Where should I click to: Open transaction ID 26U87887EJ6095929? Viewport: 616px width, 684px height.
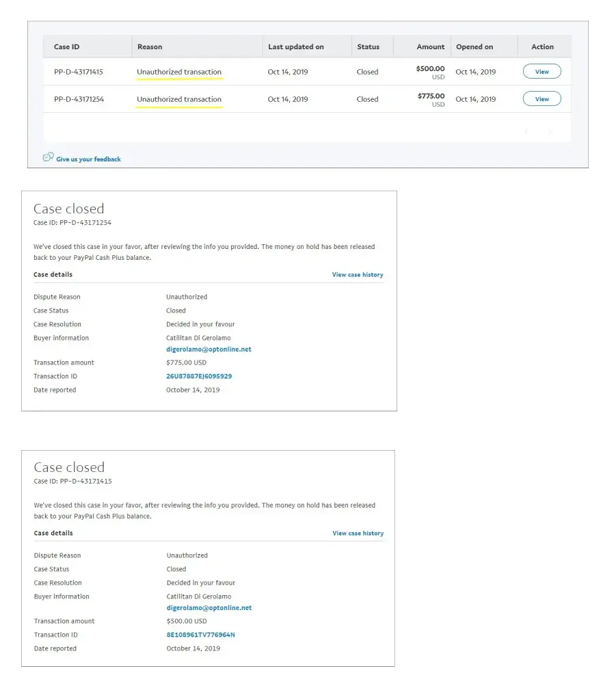tap(199, 376)
